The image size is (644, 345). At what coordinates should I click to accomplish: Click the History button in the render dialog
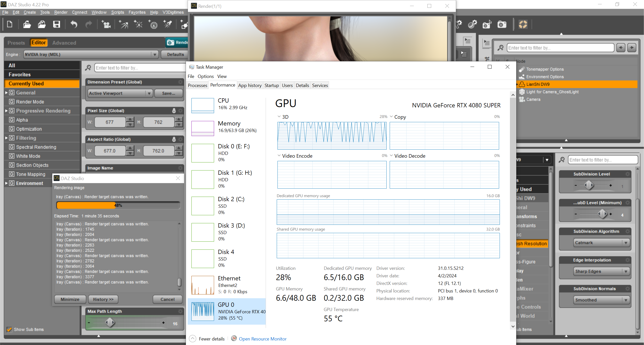[x=103, y=299]
